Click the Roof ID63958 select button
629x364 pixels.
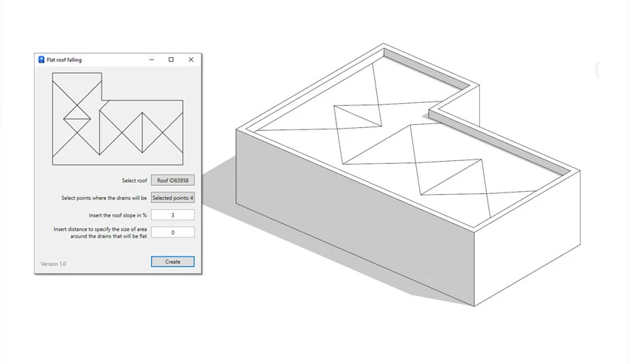pos(173,180)
